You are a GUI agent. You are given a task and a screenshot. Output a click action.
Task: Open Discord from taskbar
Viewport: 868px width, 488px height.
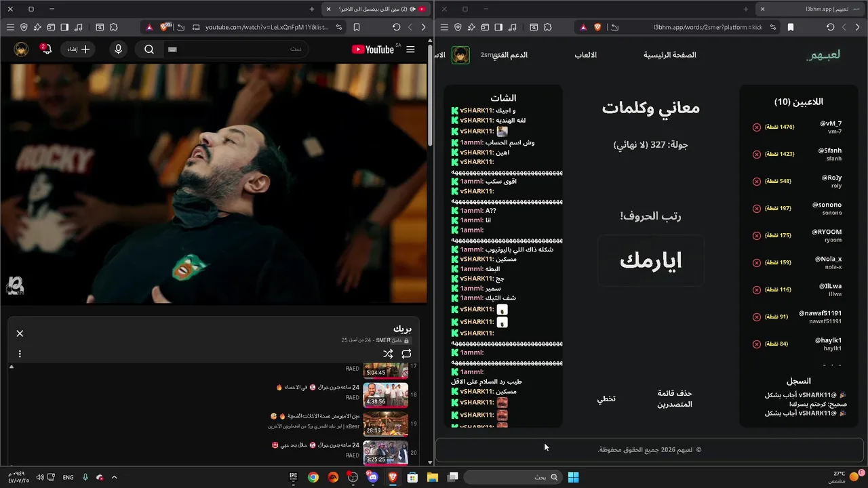pos(372,477)
